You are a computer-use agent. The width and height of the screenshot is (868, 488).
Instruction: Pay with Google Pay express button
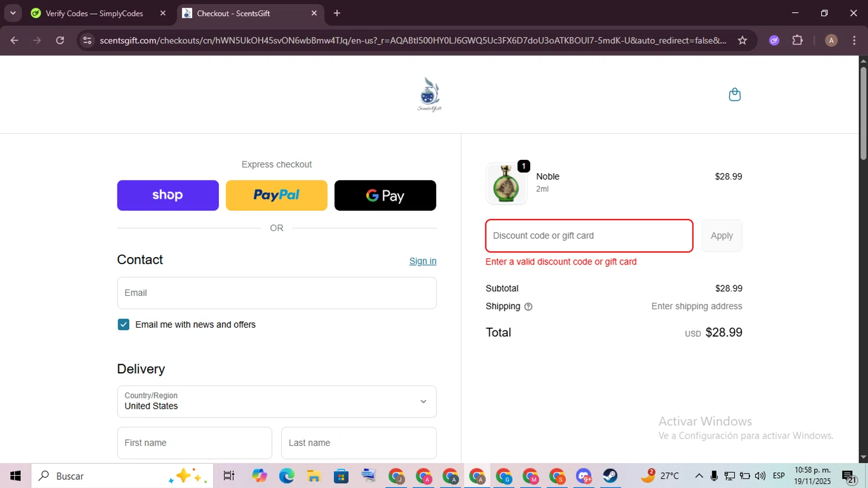(x=385, y=196)
